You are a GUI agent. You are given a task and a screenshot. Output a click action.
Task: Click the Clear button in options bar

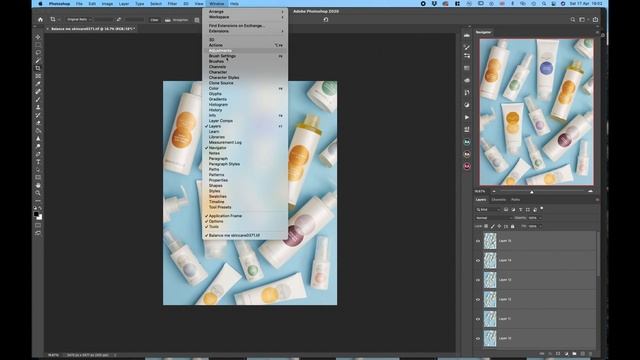(x=154, y=20)
